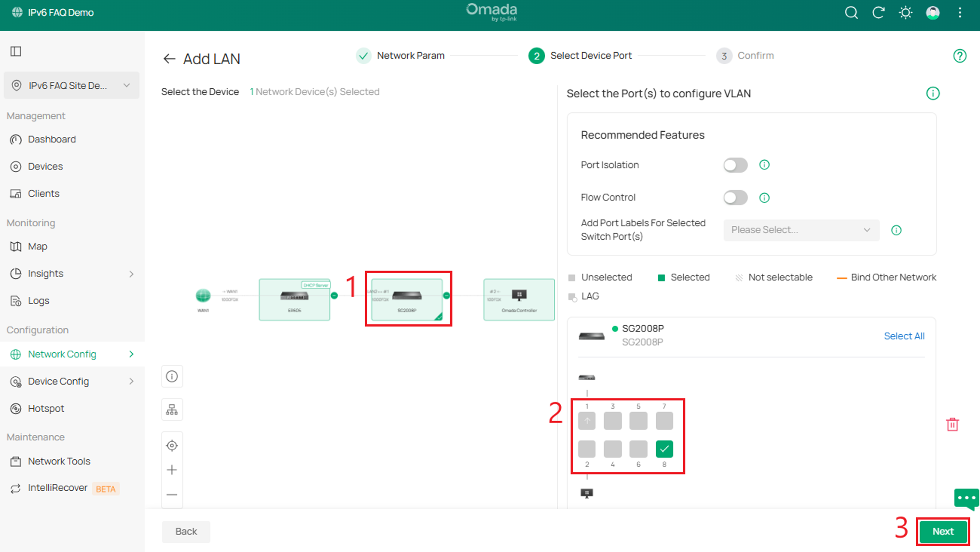Image resolution: width=980 pixels, height=552 pixels.
Task: Open the chat support bubble
Action: (966, 498)
